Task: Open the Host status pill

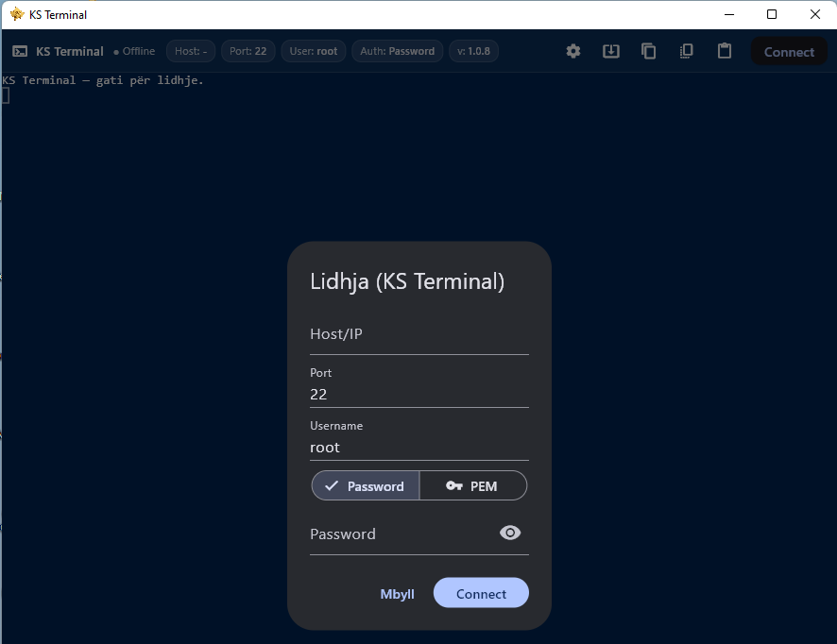Action: 190,51
